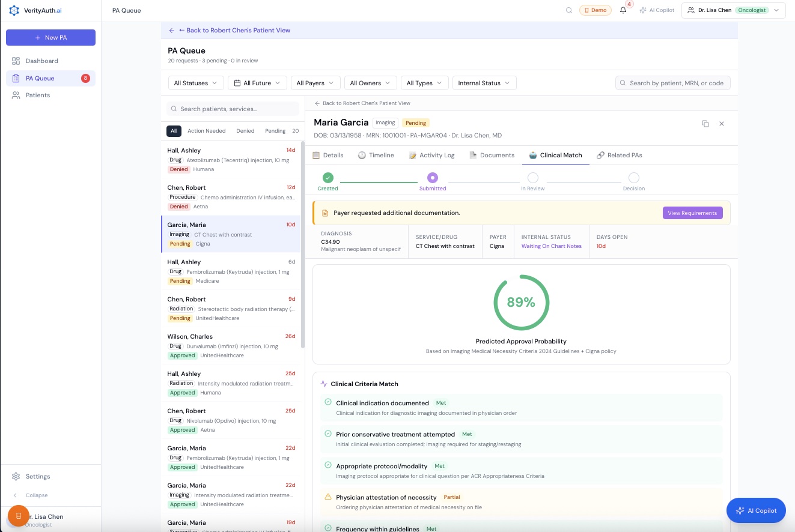Click the search magnifier icon in top bar
The width and height of the screenshot is (795, 532).
[x=569, y=10]
